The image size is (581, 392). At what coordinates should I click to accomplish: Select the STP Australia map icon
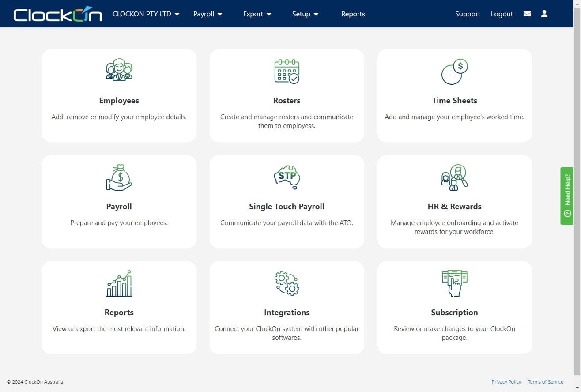(x=287, y=177)
